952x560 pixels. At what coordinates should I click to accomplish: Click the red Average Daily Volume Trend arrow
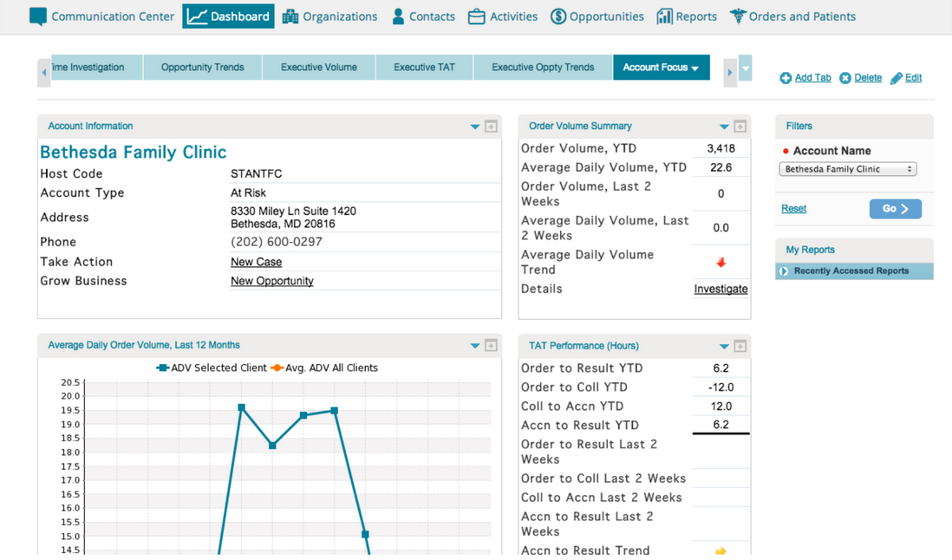[721, 262]
